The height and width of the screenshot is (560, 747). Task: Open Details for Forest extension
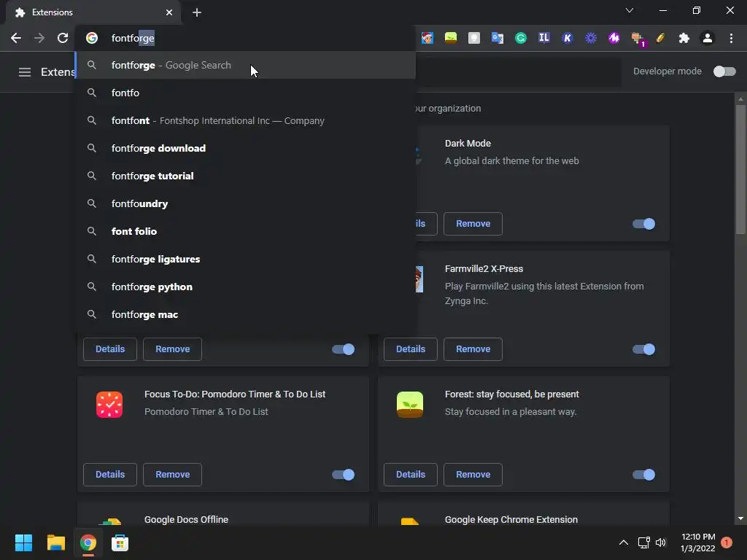coord(411,475)
